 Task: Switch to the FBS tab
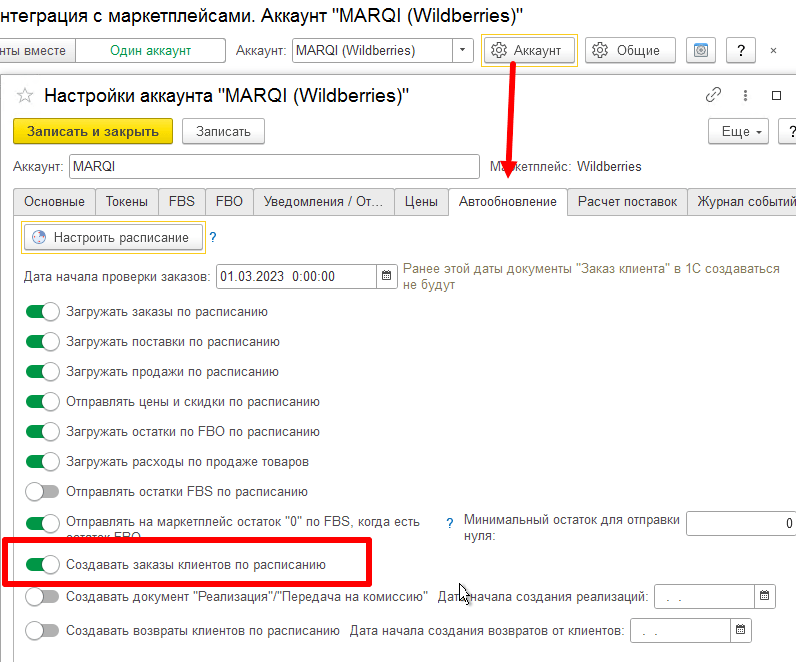coord(181,201)
